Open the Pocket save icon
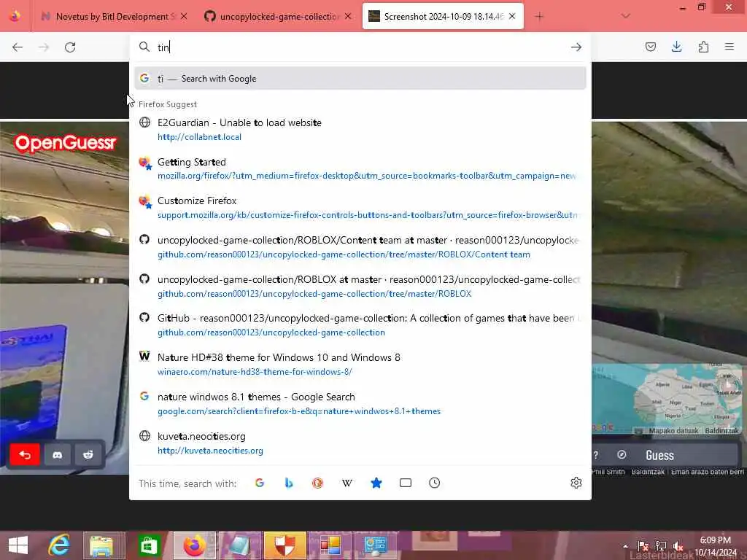The width and height of the screenshot is (747, 560). pos(651,47)
